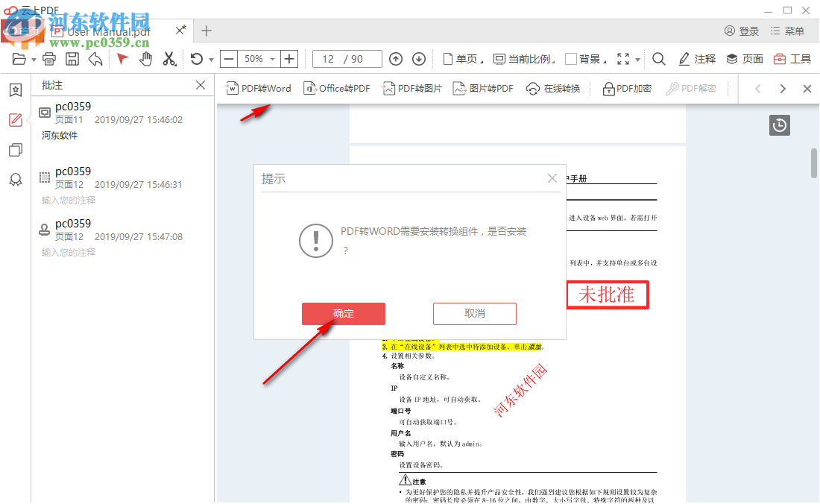Open the Office转PDF converter

[x=337, y=87]
